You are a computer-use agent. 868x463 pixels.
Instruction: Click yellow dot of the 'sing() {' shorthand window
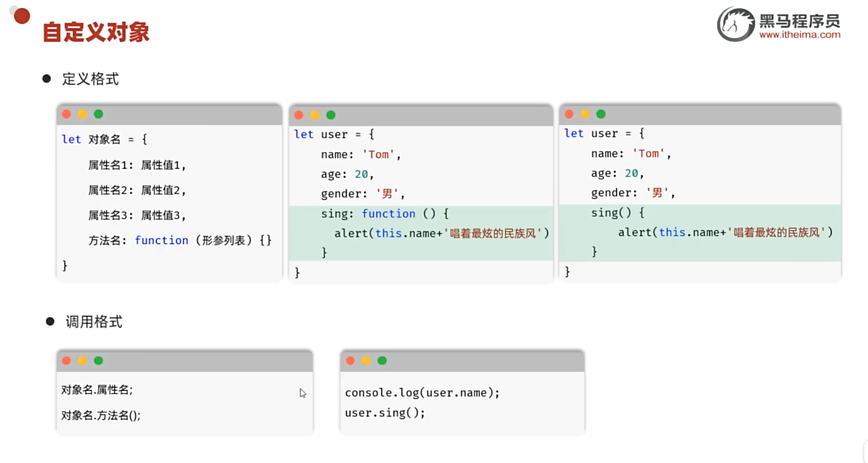click(x=585, y=114)
